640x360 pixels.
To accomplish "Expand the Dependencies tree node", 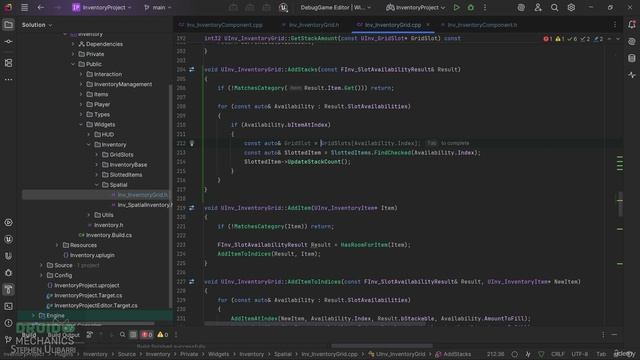I will point(73,44).
